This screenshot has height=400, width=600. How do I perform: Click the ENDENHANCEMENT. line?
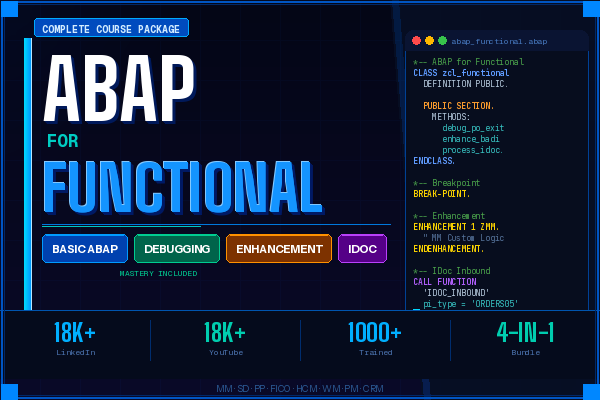449,249
